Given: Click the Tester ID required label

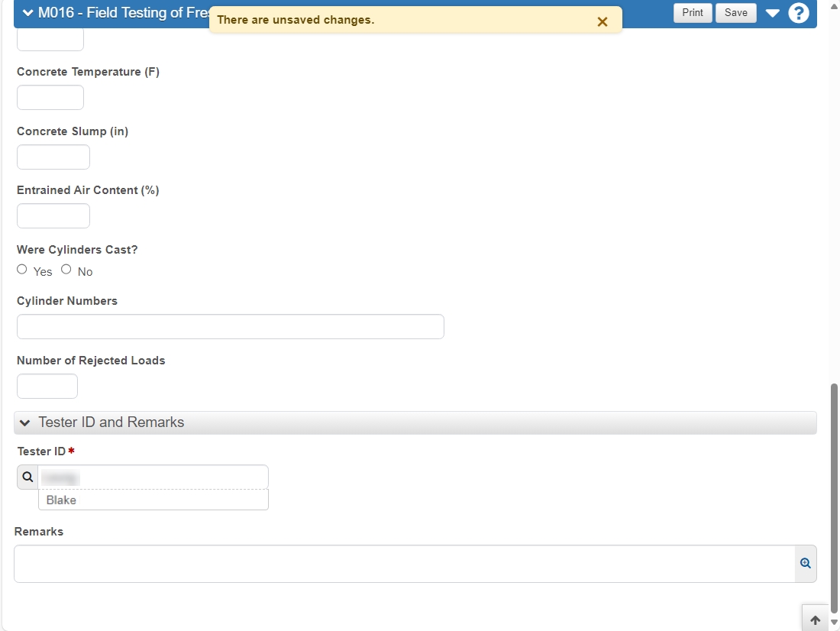Looking at the screenshot, I should click(46, 451).
